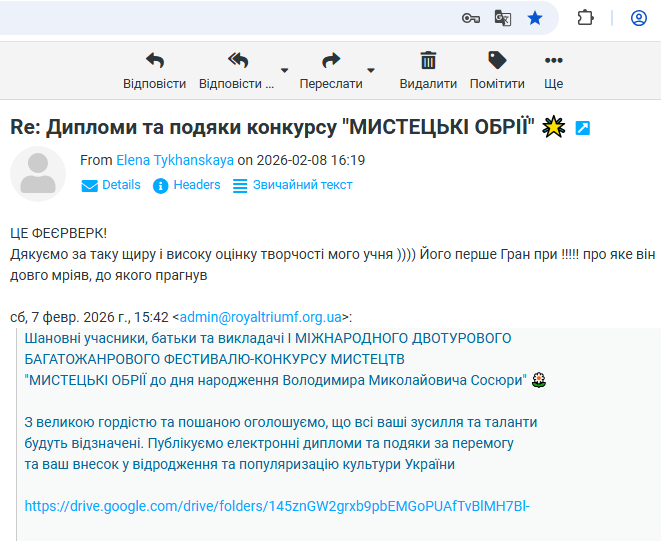Click the saved passwords key icon
This screenshot has height=541, width=661.
470,18
